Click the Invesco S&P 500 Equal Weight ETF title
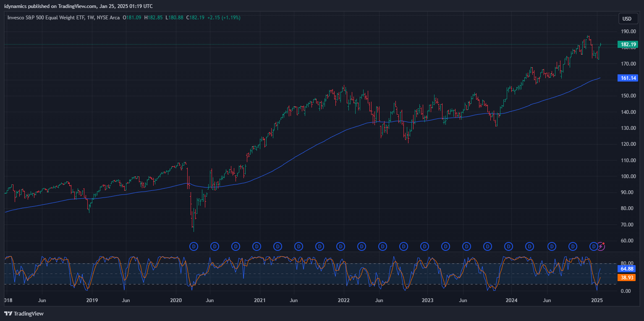The width and height of the screenshot is (644, 321). [45, 18]
